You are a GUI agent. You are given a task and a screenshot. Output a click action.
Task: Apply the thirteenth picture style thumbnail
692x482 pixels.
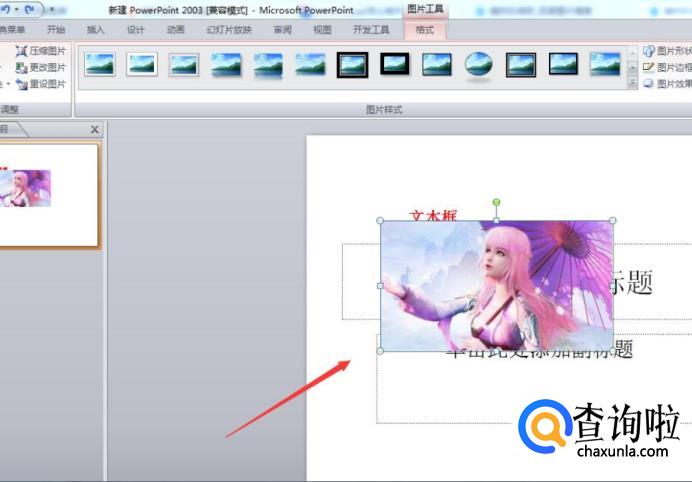click(x=605, y=64)
